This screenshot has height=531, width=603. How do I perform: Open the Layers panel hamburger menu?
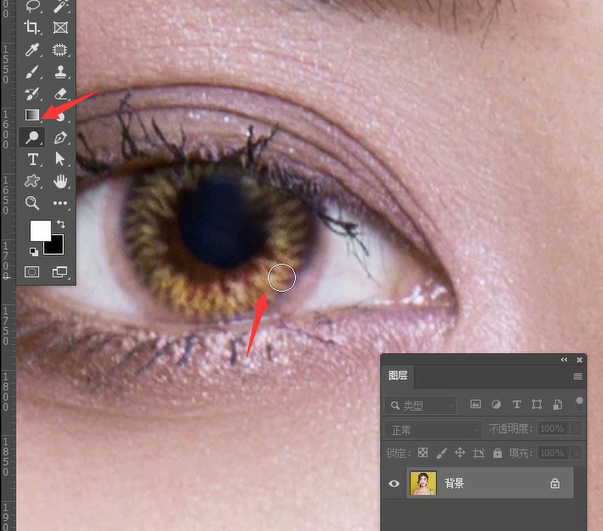577,377
